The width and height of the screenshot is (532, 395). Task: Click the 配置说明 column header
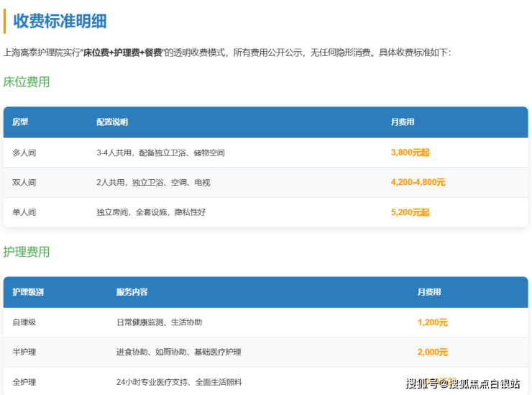click(x=112, y=122)
